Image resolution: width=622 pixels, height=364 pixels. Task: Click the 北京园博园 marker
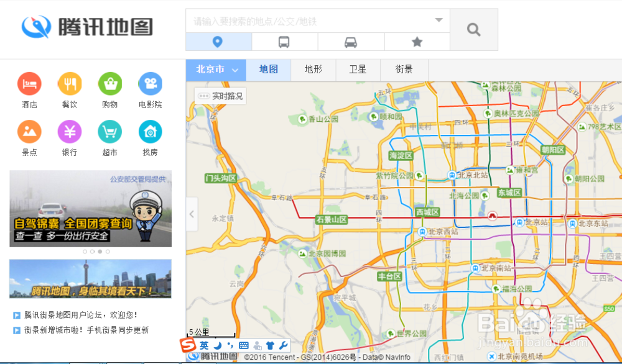pos(302,253)
